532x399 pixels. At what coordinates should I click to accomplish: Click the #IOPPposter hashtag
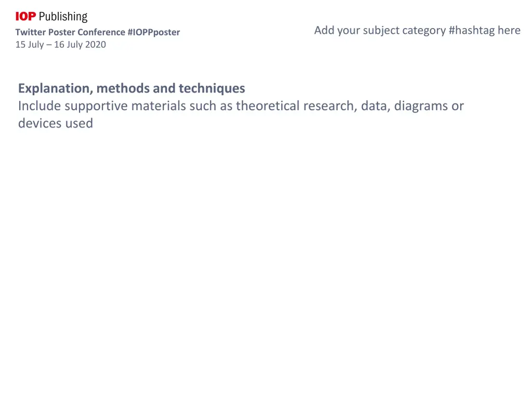coord(154,32)
